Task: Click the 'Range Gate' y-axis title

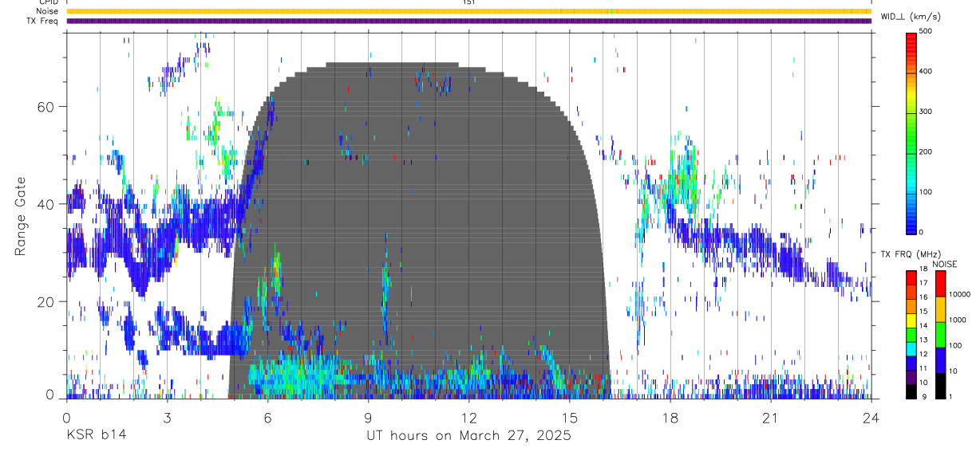Action: (x=21, y=216)
